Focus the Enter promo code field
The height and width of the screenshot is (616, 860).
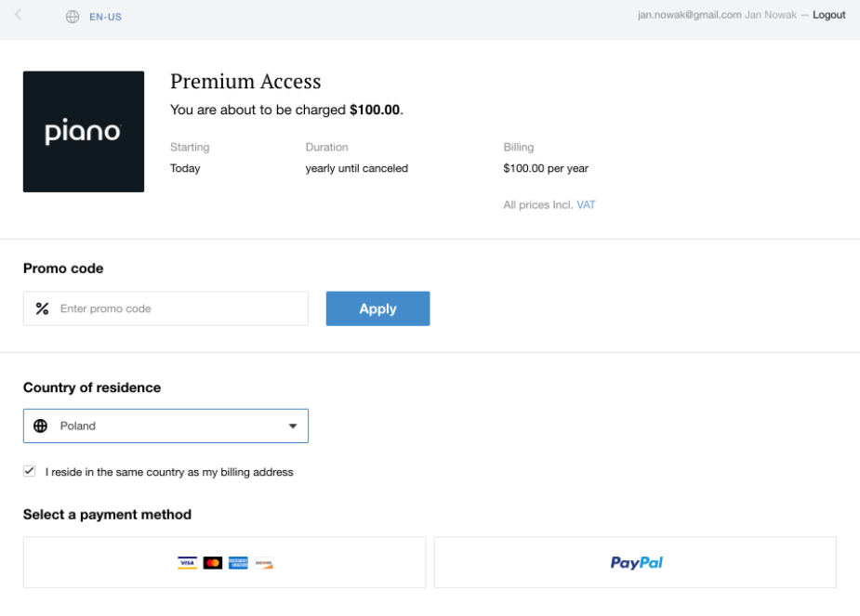point(165,308)
